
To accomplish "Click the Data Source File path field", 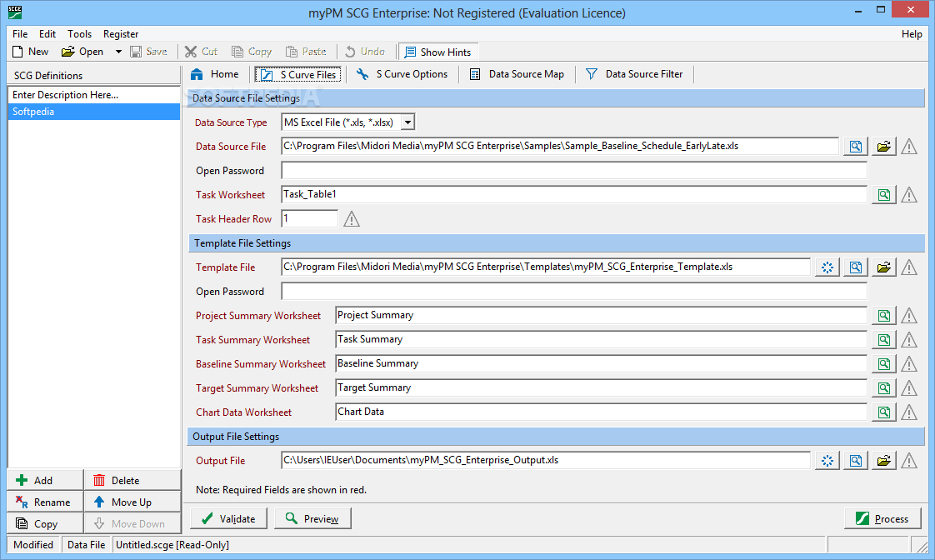I will pyautogui.click(x=560, y=146).
